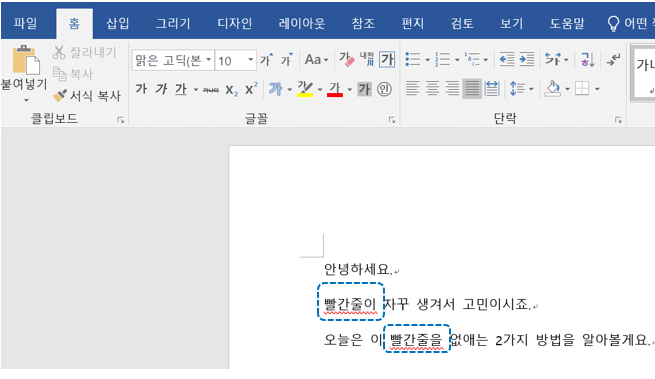The height and width of the screenshot is (379, 655).
Task: Open the 파일 tab
Action: (25, 23)
